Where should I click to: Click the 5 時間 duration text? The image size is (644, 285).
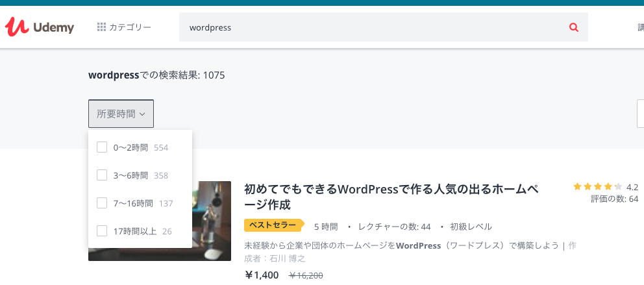pos(326,227)
